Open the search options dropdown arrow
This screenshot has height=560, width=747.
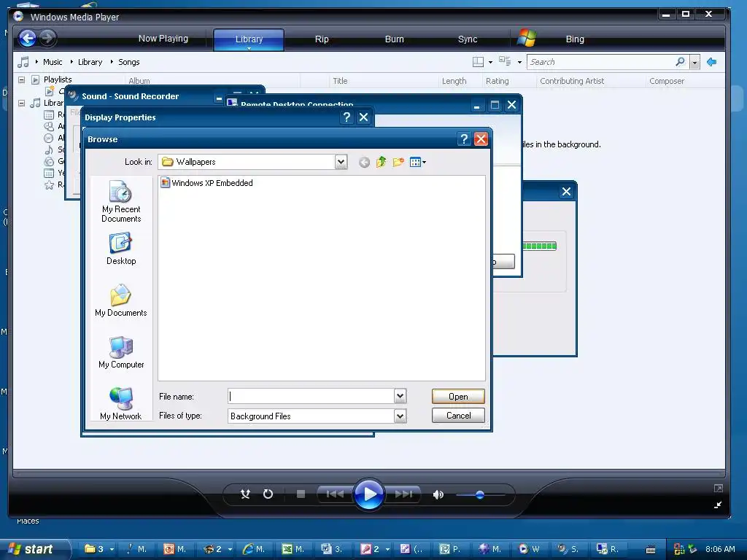[694, 63]
